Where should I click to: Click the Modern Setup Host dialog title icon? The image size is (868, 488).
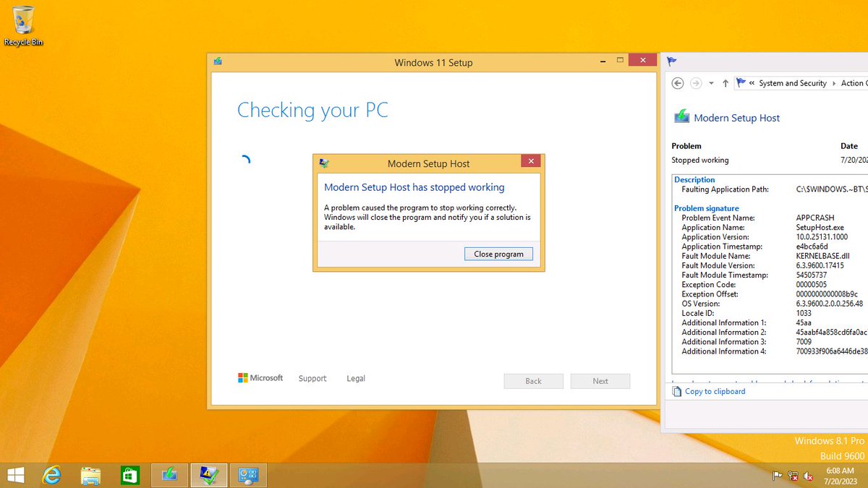[x=324, y=163]
